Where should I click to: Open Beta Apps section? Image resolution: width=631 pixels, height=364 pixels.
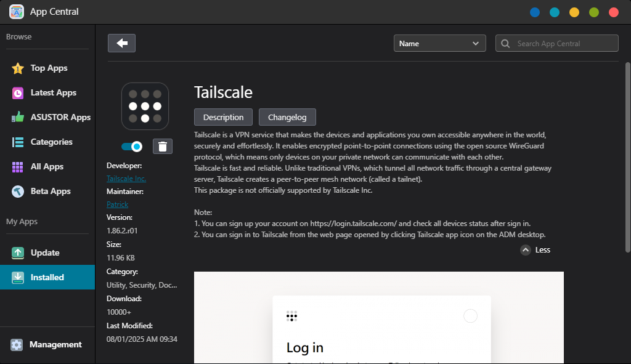(x=50, y=192)
